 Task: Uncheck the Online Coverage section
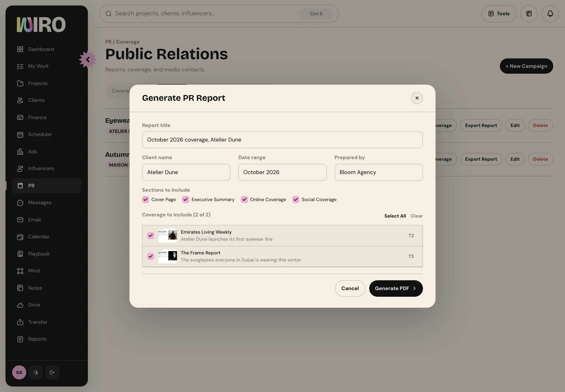244,199
